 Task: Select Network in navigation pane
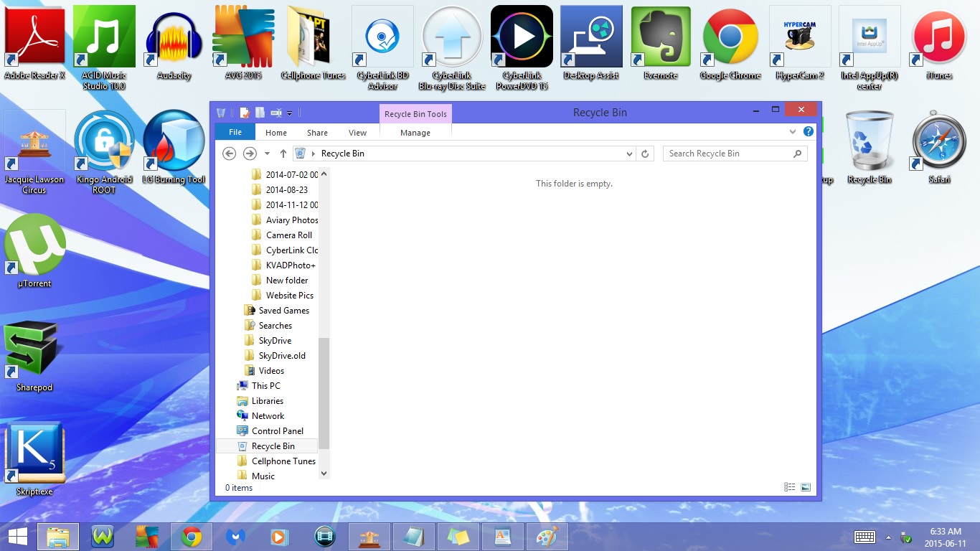pos(261,416)
